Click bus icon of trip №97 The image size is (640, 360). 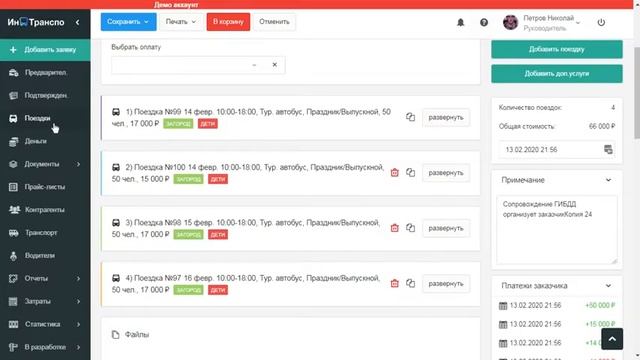116,278
